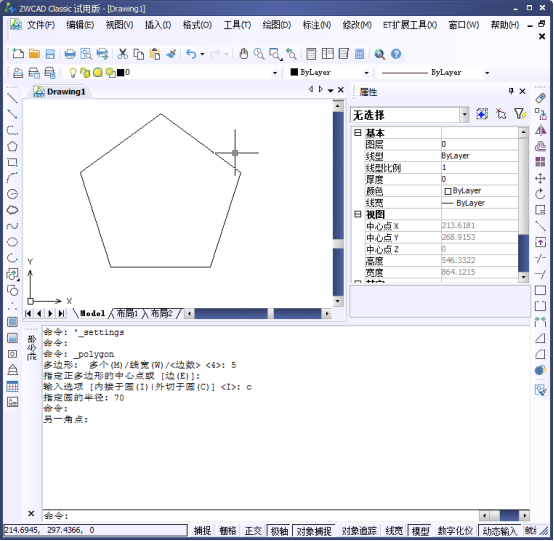This screenshot has height=541, width=554.
Task: Open the drawing tabs list dropdown arrow
Action: (x=330, y=90)
